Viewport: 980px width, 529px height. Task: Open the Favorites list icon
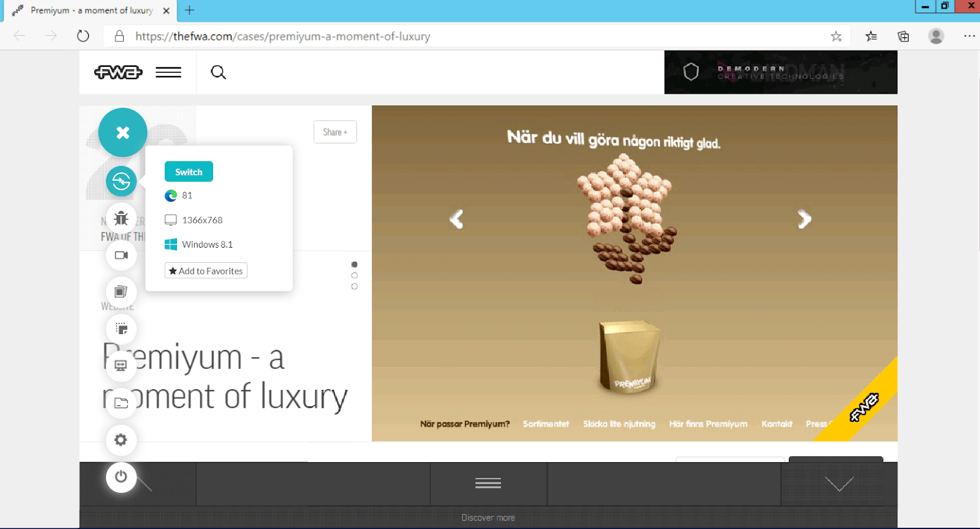pyautogui.click(x=871, y=36)
